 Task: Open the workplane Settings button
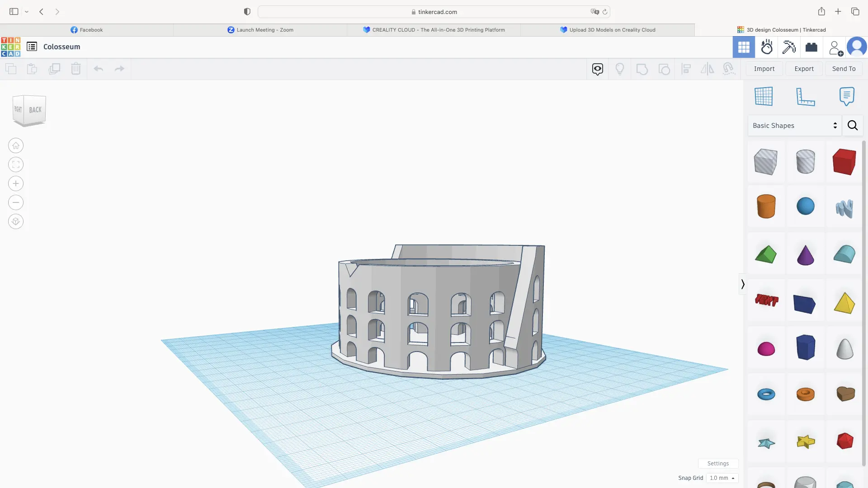coord(718,464)
